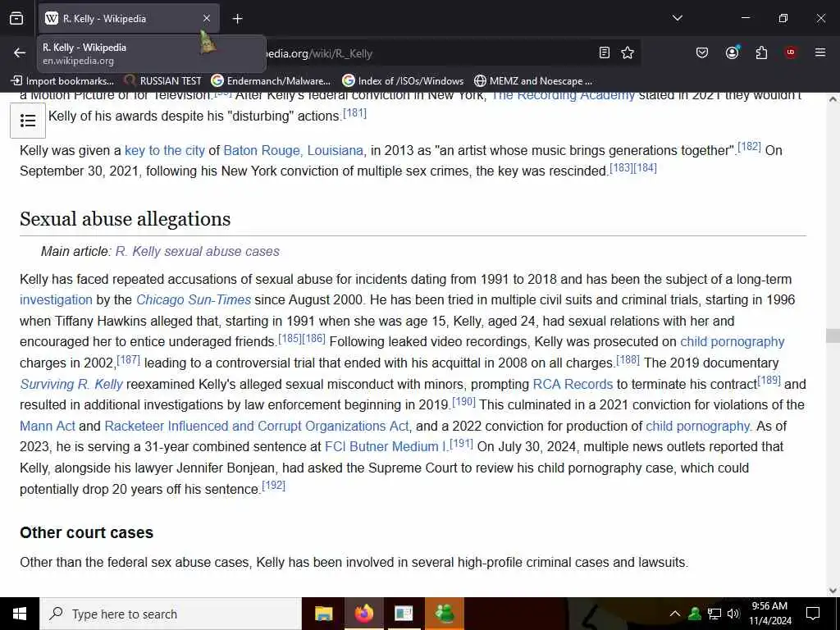Image resolution: width=840 pixels, height=630 pixels.
Task: Open the notification center icon
Action: (x=813, y=614)
